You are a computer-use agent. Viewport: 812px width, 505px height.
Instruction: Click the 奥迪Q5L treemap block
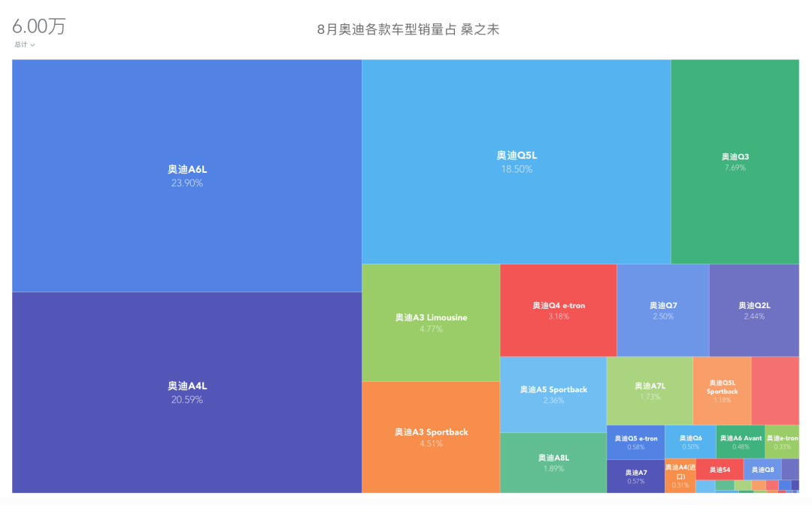pos(516,162)
